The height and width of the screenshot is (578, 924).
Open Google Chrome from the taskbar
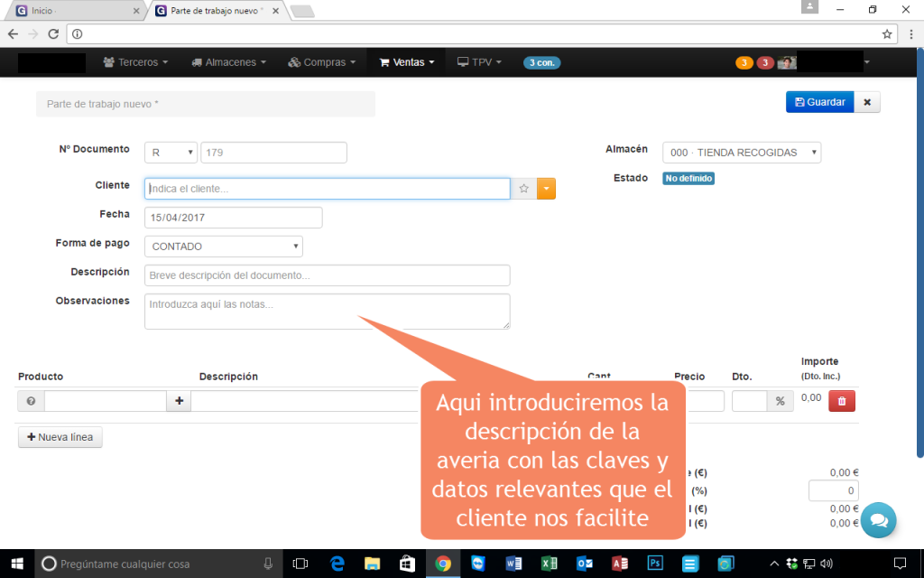(442, 564)
